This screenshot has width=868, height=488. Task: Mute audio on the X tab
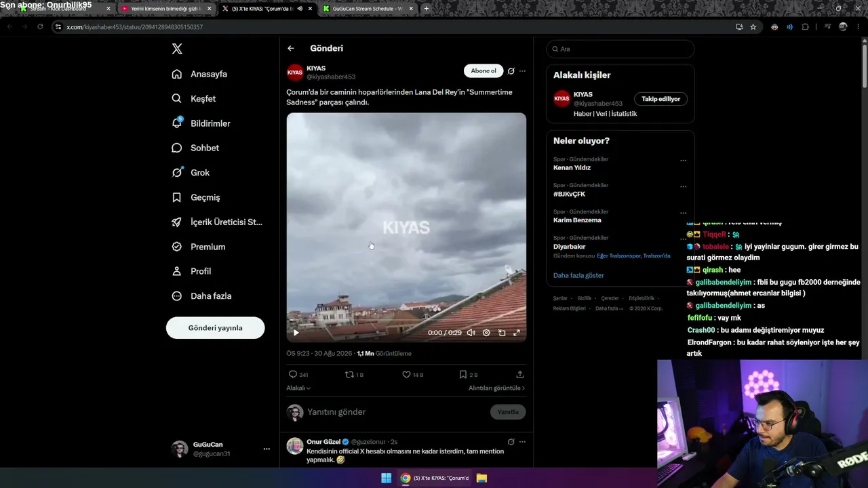pyautogui.click(x=300, y=9)
